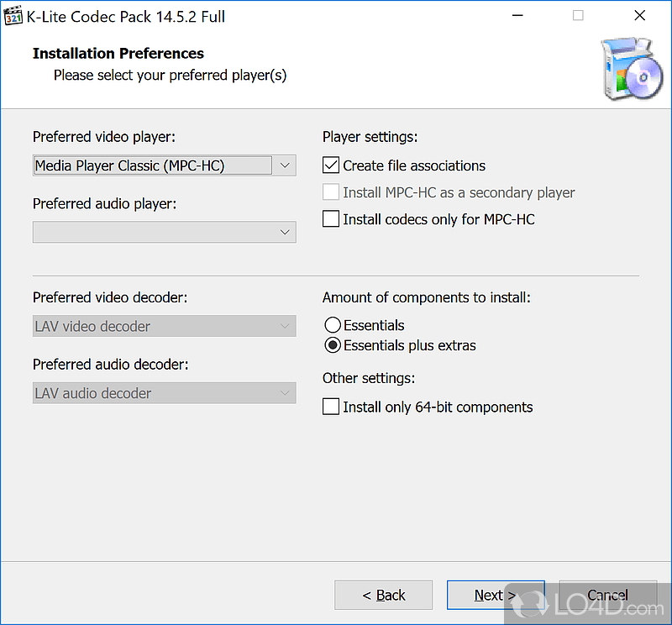Click the Other settings label
Viewport: 672px width, 625px height.
click(x=367, y=378)
